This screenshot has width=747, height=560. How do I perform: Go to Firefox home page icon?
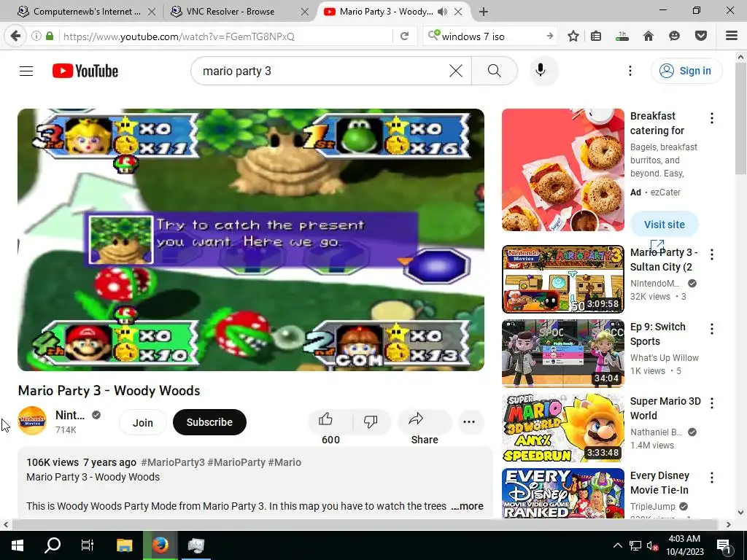[648, 36]
